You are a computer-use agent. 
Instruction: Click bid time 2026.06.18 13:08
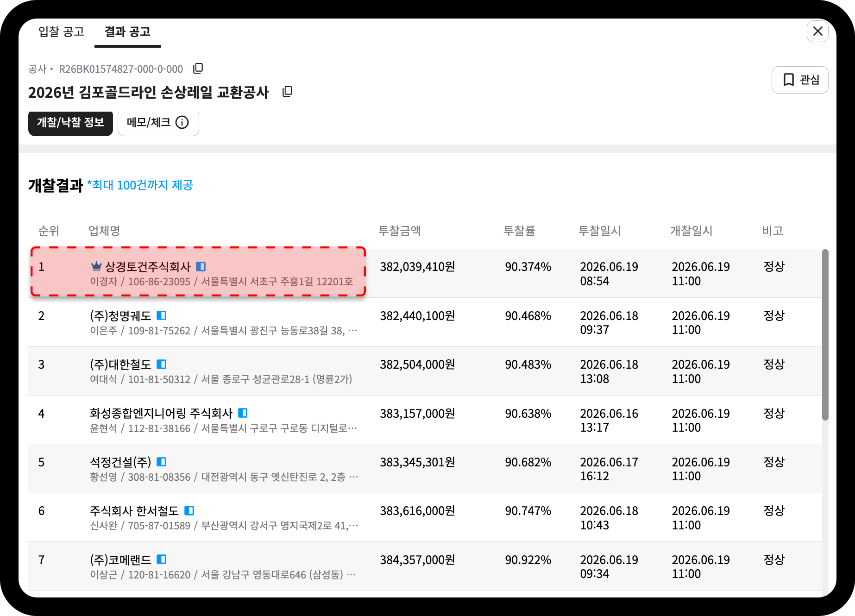(x=609, y=371)
